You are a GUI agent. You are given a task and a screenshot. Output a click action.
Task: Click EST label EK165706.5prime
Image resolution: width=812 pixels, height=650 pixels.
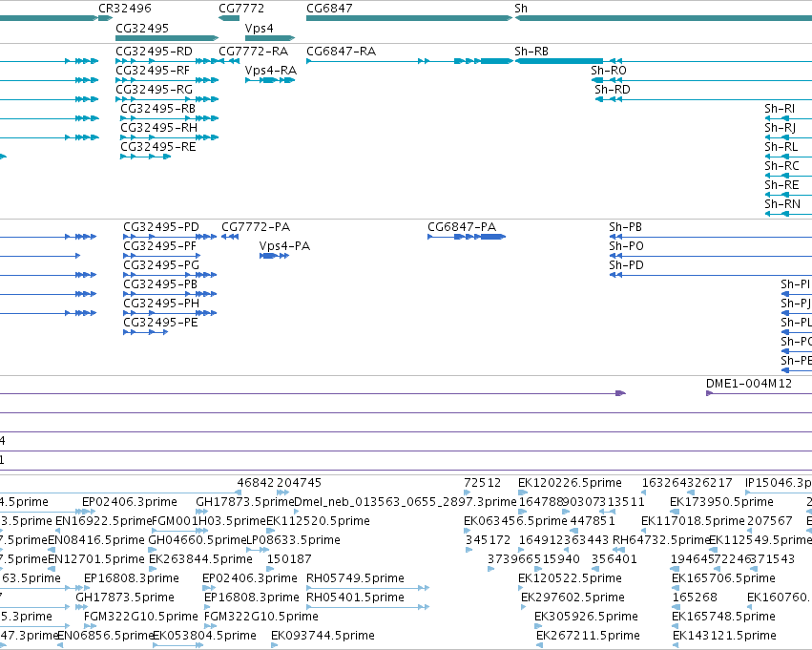tap(723, 578)
